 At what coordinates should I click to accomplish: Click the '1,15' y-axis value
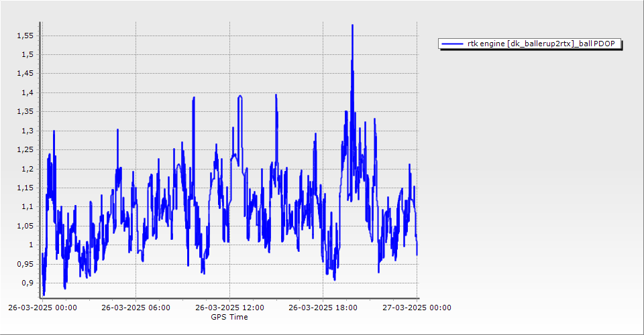25,188
